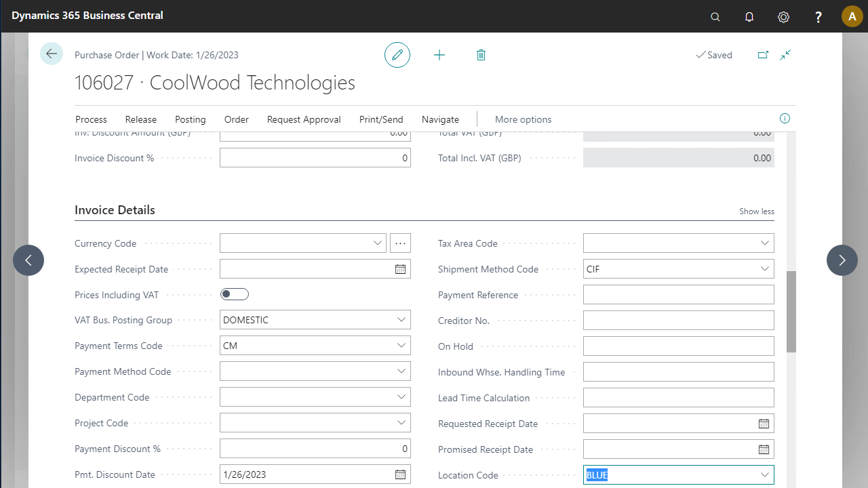
Task: Open the Process menu
Action: pos(91,119)
